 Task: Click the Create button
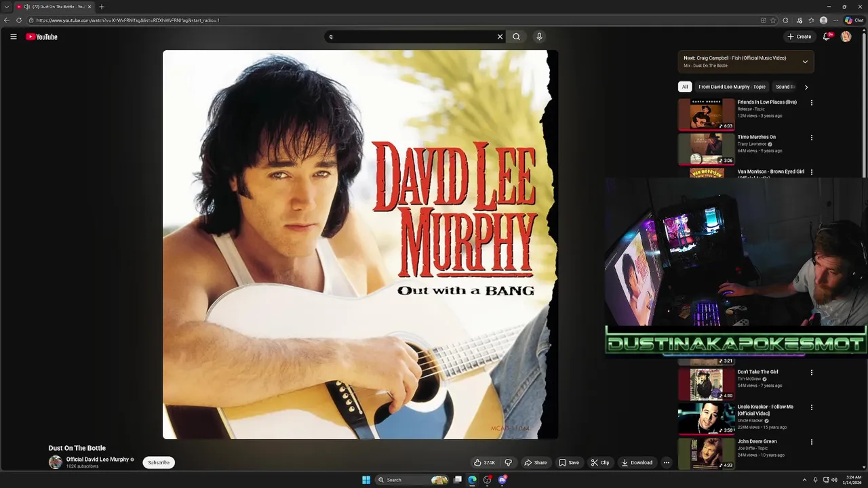click(x=799, y=37)
